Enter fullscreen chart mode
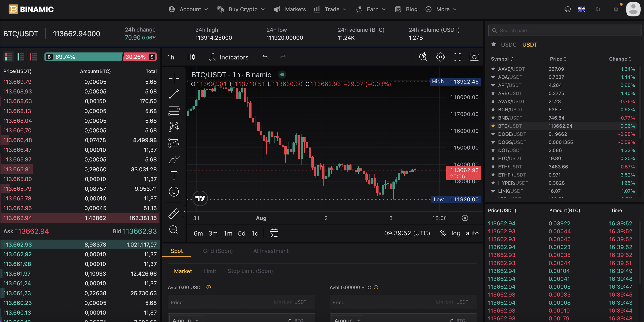644x322 pixels. pos(457,57)
